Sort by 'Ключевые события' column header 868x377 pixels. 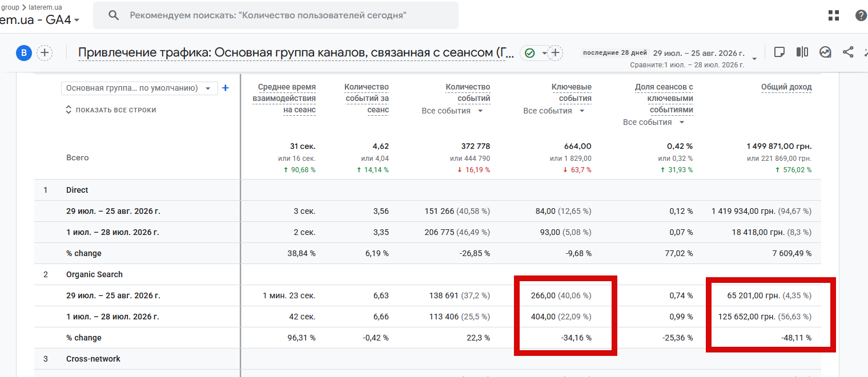pos(571,92)
